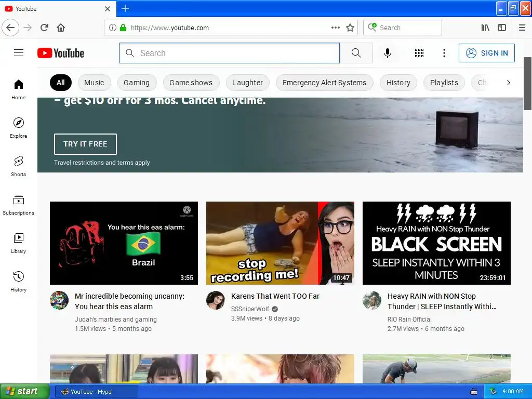Click the YouTube search input field
The height and width of the screenshot is (399, 532).
[229, 53]
